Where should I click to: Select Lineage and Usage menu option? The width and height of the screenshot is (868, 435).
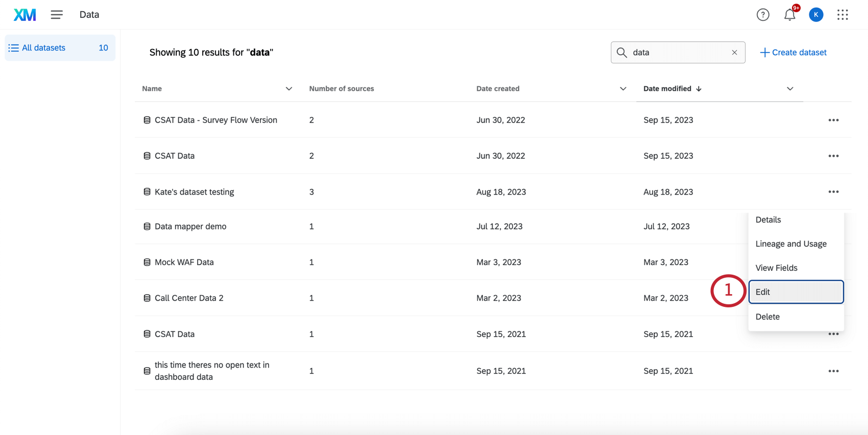(791, 244)
